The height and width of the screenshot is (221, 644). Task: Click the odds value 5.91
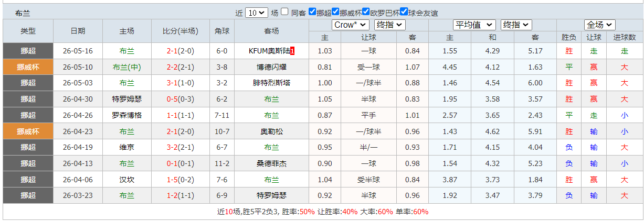[x=535, y=131]
